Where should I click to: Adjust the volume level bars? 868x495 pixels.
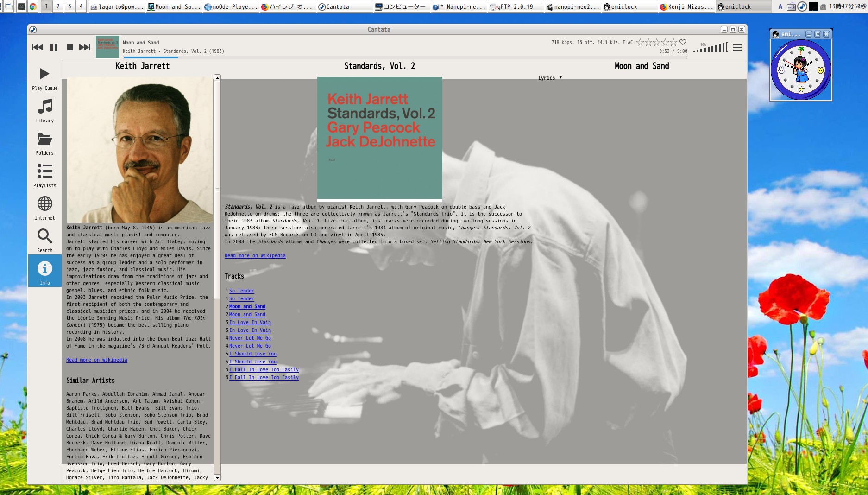(711, 48)
